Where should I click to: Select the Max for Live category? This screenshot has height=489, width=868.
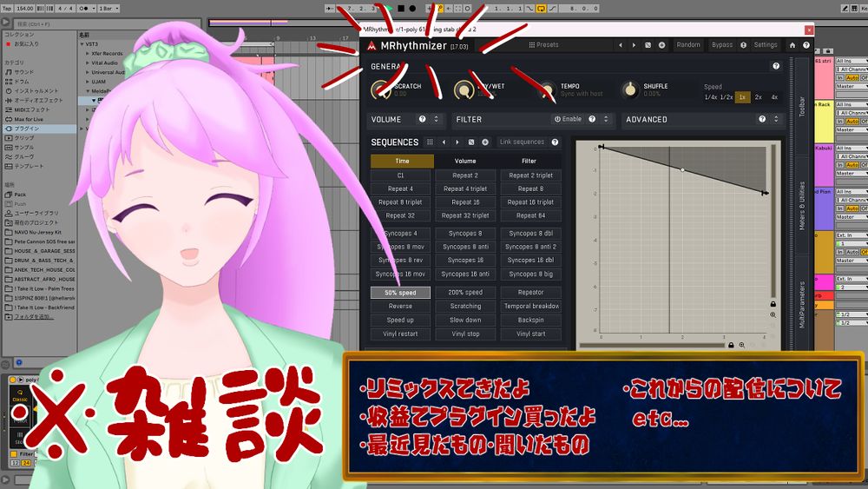(x=29, y=119)
